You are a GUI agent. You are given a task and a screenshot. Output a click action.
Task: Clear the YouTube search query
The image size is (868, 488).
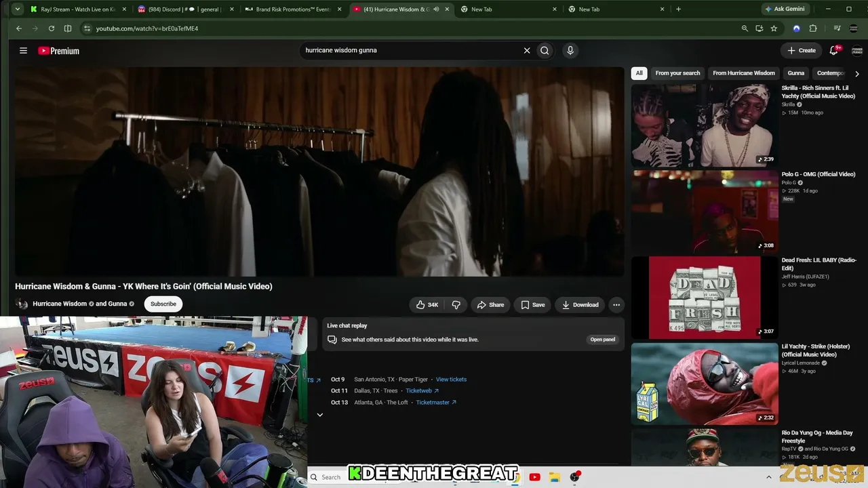click(x=527, y=50)
